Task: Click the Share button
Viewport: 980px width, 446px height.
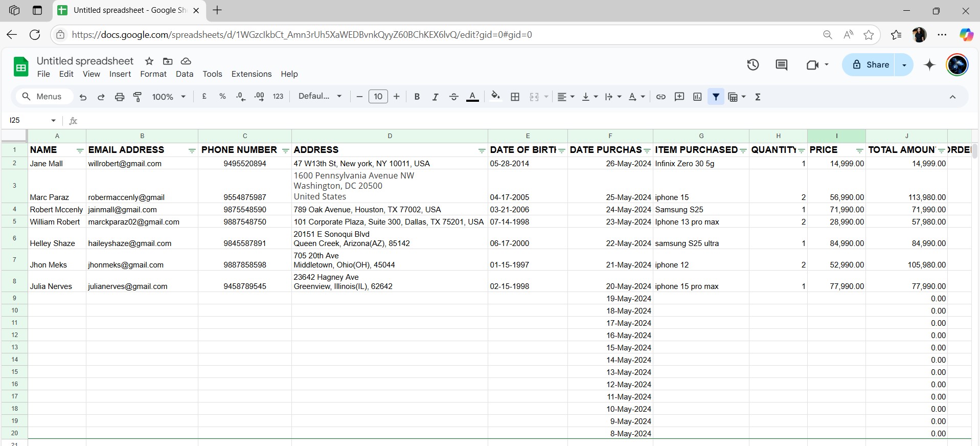Action: point(870,65)
